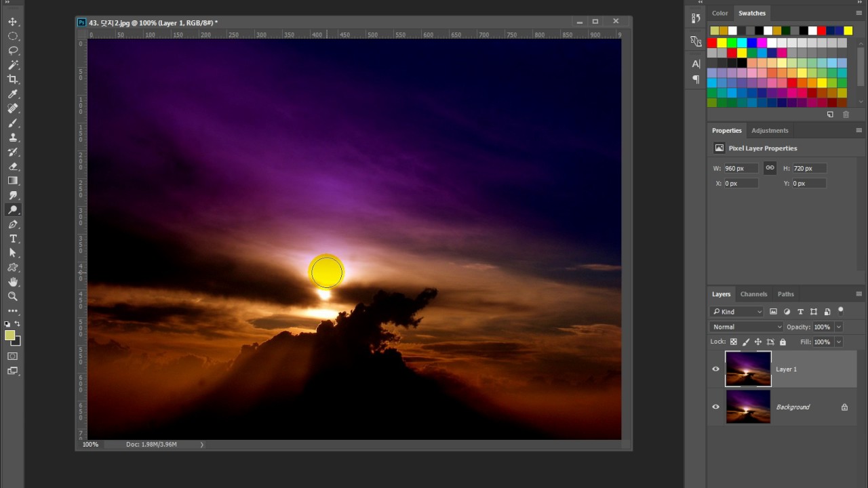
Task: Select the Magic Wand tool
Action: click(13, 65)
